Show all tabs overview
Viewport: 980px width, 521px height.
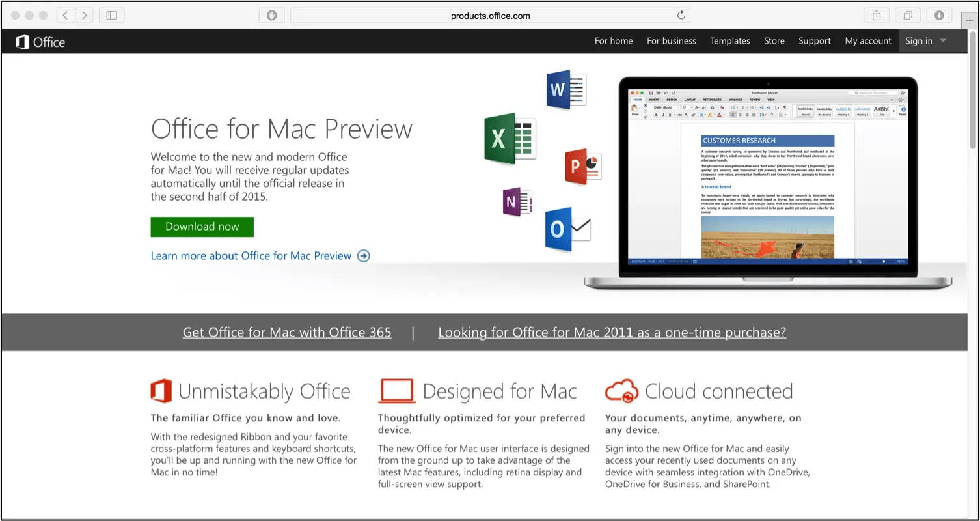[x=908, y=15]
